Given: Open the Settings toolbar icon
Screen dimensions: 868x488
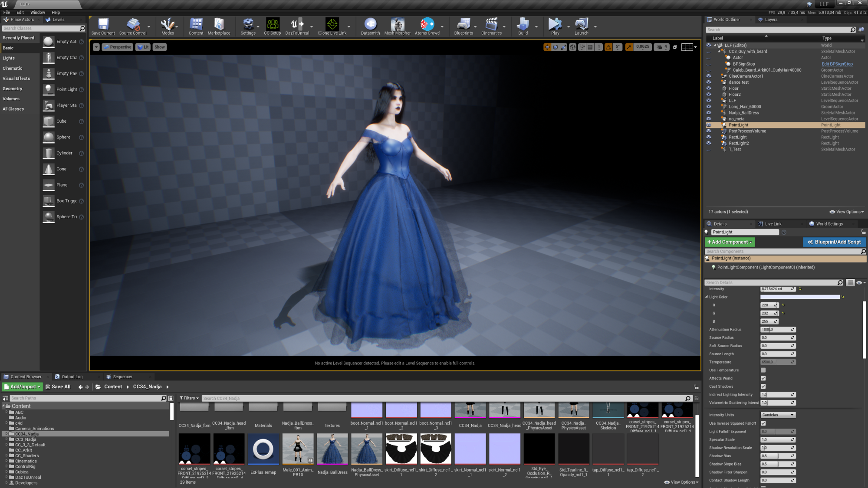Looking at the screenshot, I should pos(248,26).
